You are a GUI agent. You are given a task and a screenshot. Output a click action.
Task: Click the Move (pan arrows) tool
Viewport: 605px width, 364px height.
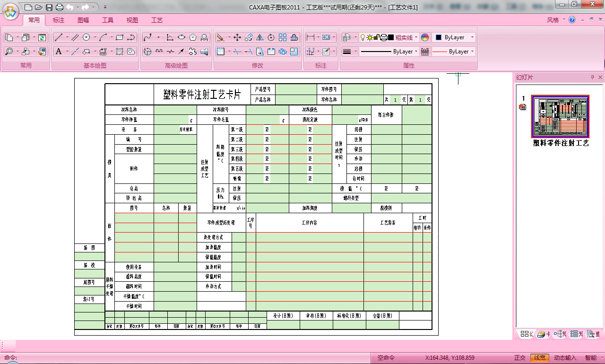[x=237, y=37]
